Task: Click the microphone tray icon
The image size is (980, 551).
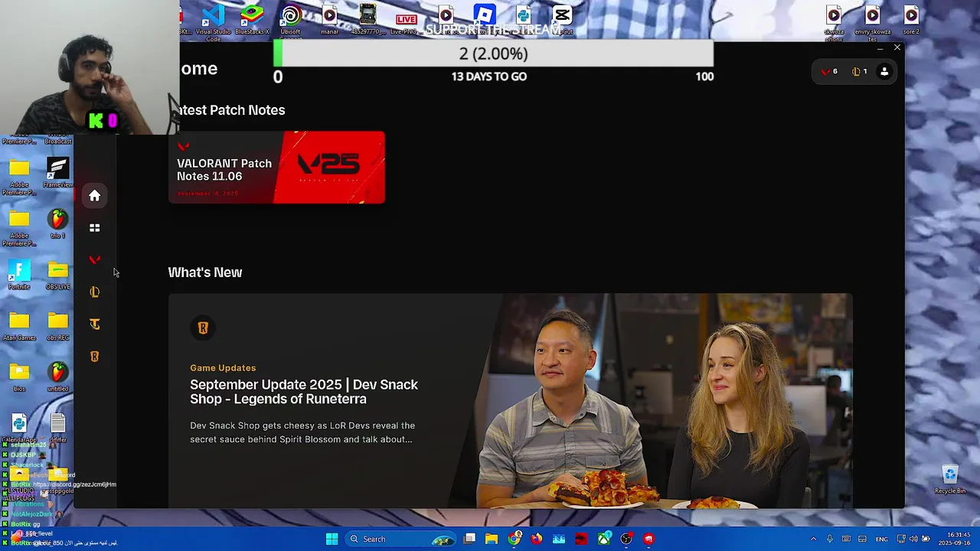Action: click(x=829, y=539)
